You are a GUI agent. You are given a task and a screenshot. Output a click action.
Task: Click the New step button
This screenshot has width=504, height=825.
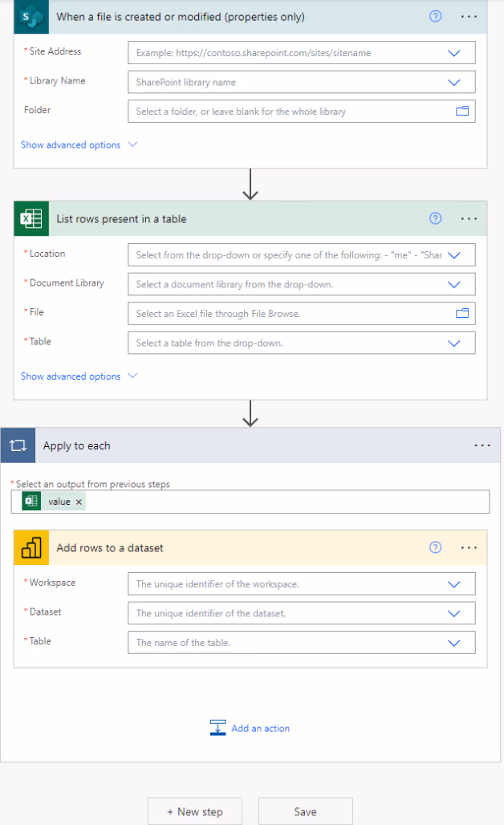(195, 811)
